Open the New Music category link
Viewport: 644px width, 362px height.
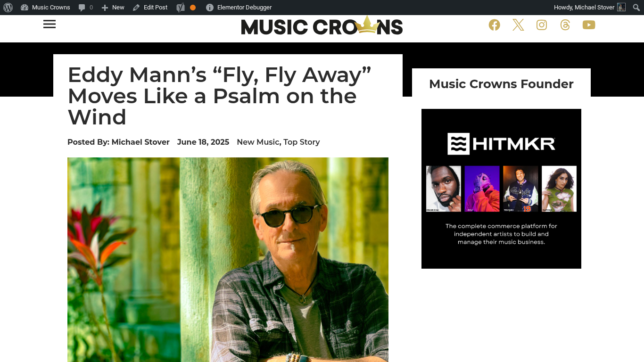click(258, 142)
